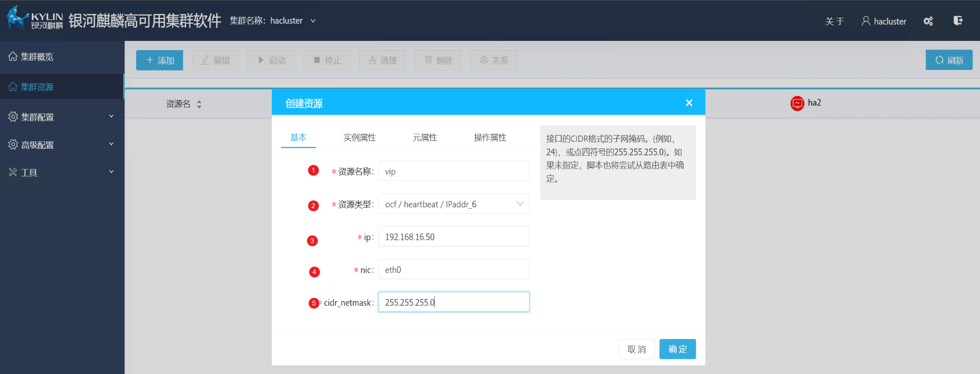
Task: Close the 创建资源 dialog
Action: [689, 103]
